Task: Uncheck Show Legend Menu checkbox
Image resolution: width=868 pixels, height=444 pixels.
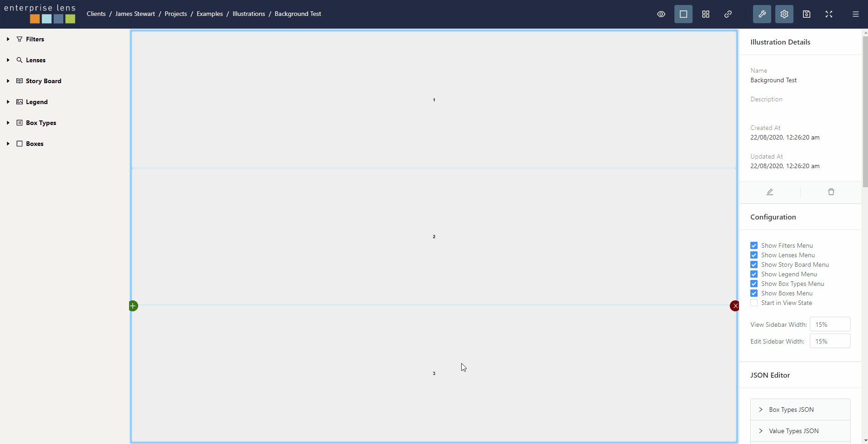Action: click(754, 274)
